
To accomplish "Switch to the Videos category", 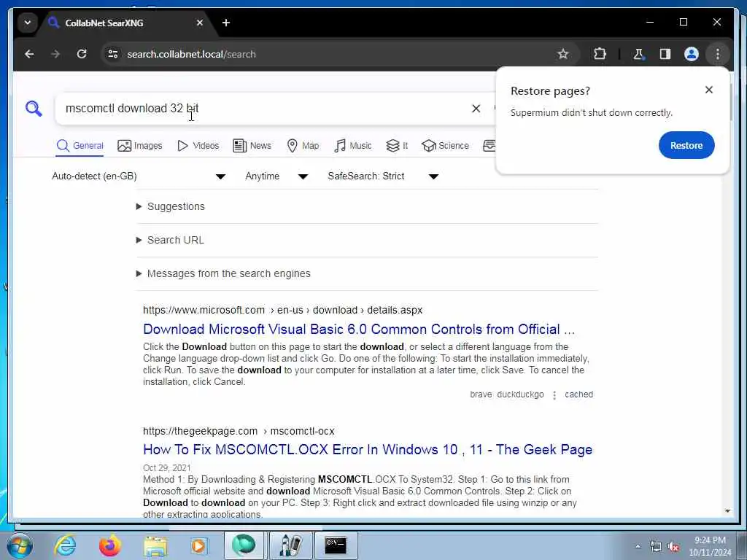I will coord(198,146).
